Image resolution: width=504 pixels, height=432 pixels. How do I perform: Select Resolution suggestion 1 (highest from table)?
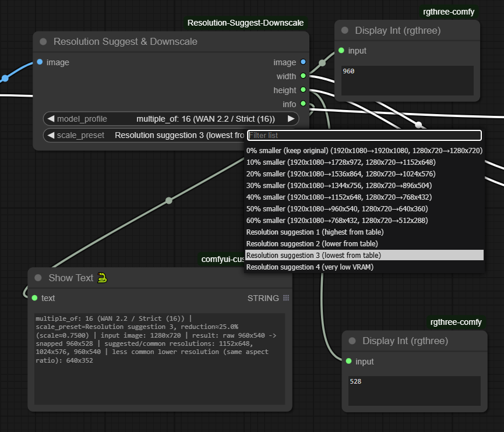pos(364,232)
